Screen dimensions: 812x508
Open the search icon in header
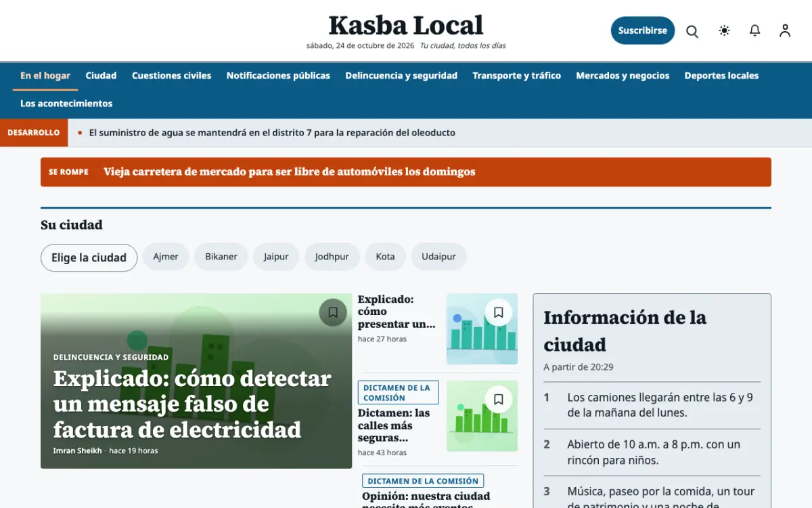(692, 31)
